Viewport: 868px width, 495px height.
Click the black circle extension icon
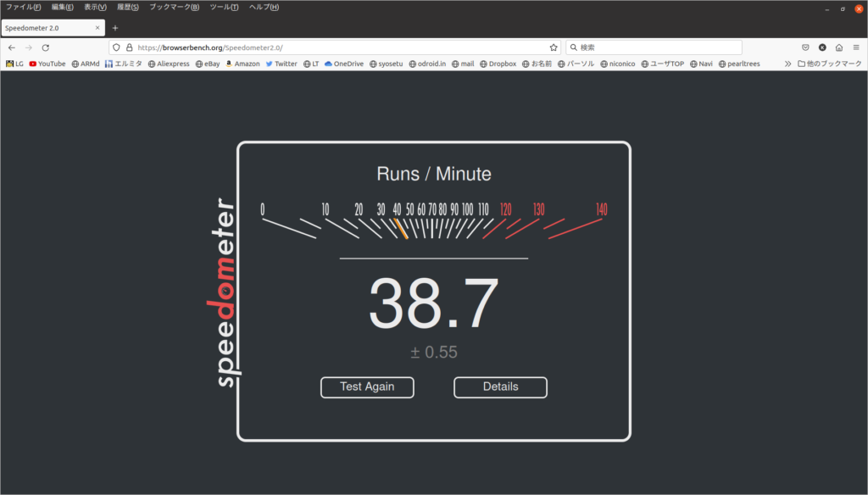822,47
